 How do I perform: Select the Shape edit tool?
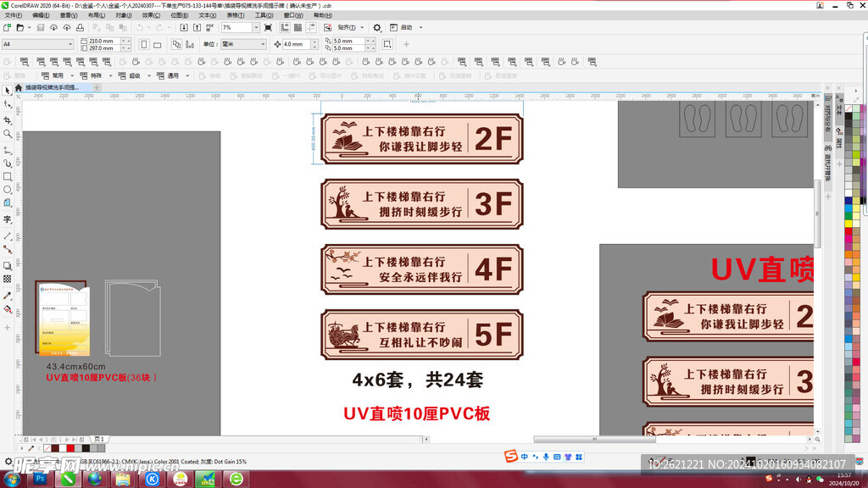pyautogui.click(x=7, y=104)
